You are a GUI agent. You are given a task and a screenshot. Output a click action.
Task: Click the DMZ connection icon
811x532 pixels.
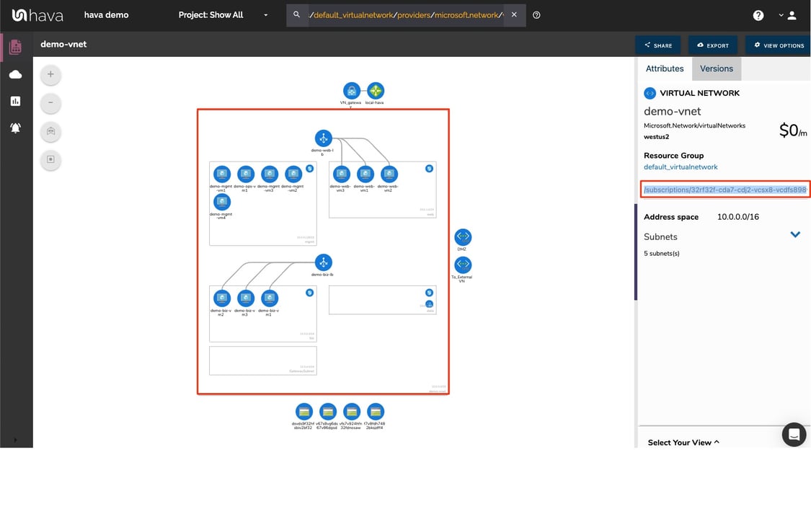[x=462, y=236]
